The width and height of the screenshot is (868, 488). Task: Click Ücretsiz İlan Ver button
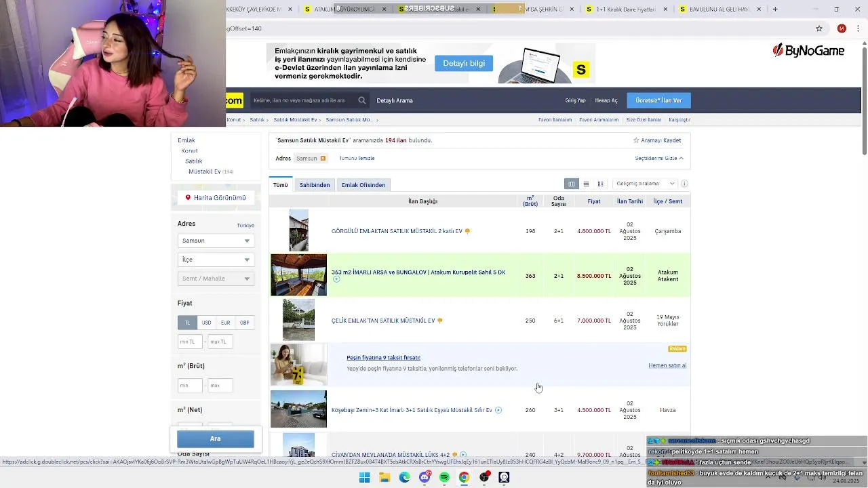[658, 100]
